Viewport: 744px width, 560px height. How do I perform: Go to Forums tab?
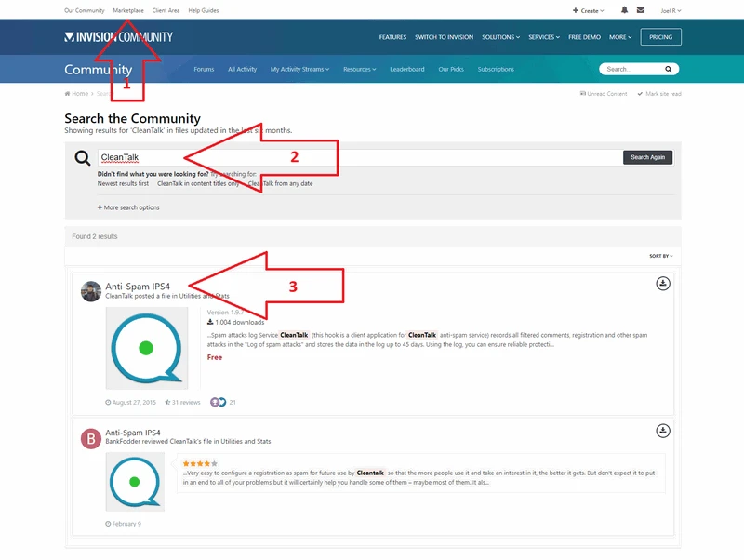(204, 69)
